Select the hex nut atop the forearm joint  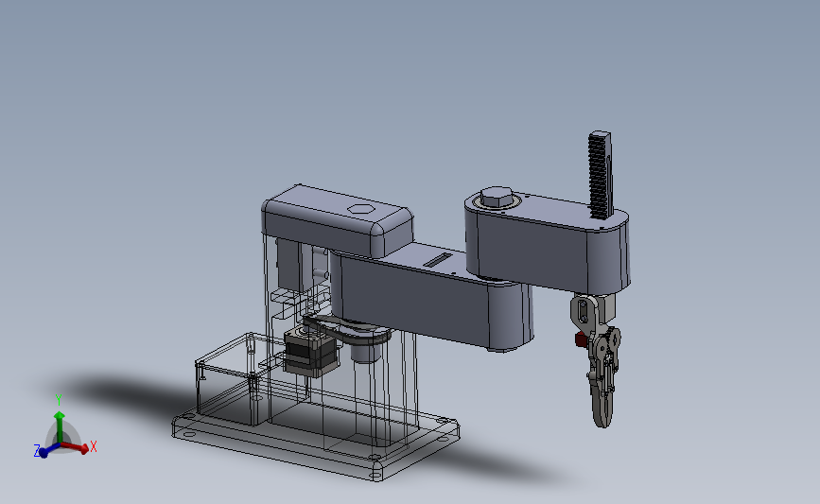click(497, 198)
